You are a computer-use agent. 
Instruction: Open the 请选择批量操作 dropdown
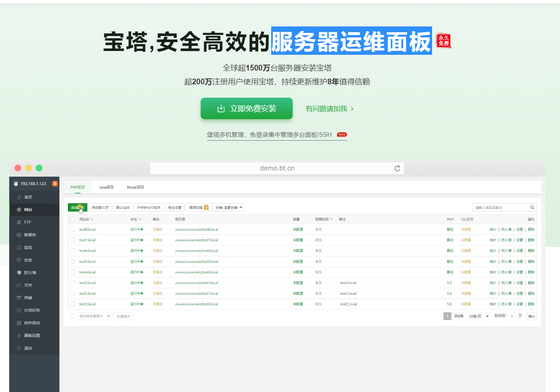tap(95, 316)
